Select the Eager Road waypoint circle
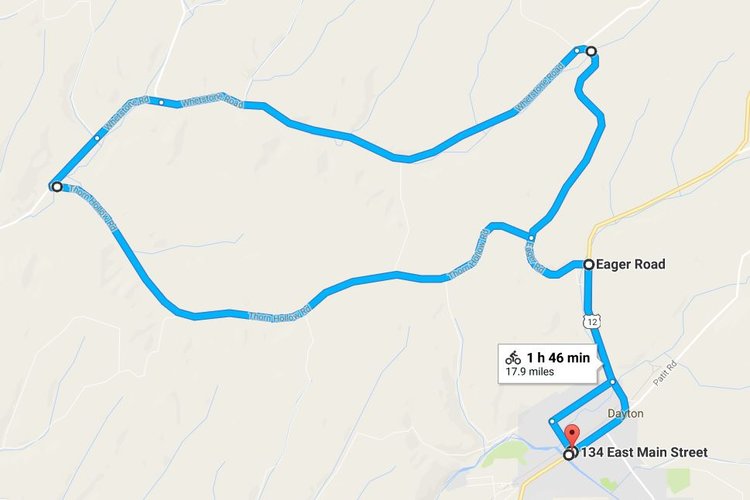 tap(589, 264)
